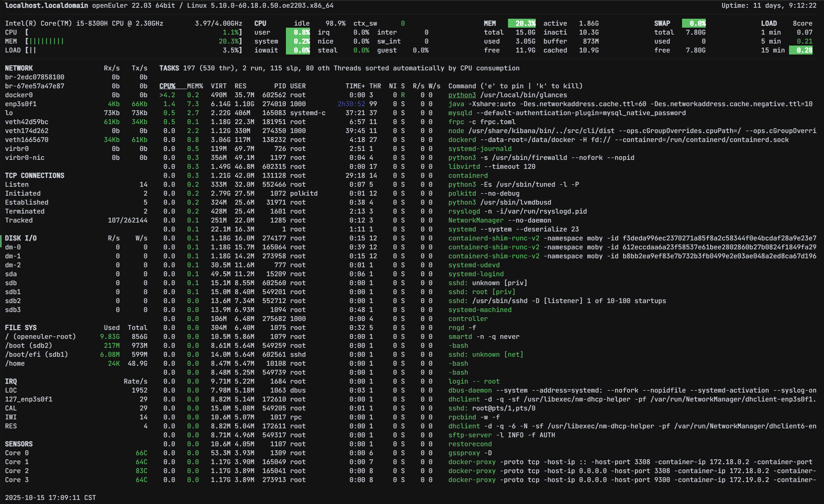Click the SWAP 0.0% green badge
824x504 pixels.
tap(694, 23)
